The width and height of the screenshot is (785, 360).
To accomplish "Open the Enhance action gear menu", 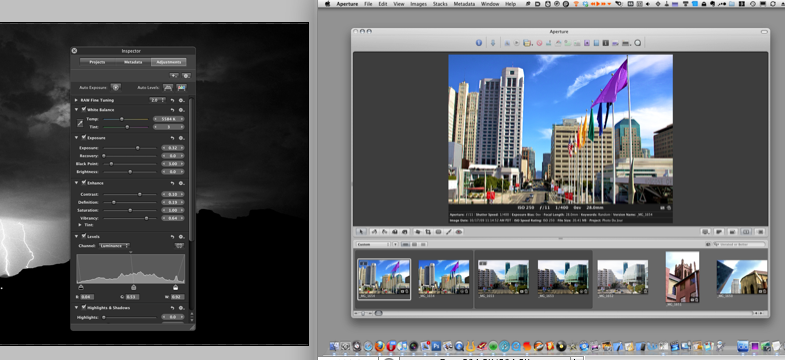I will click(181, 183).
